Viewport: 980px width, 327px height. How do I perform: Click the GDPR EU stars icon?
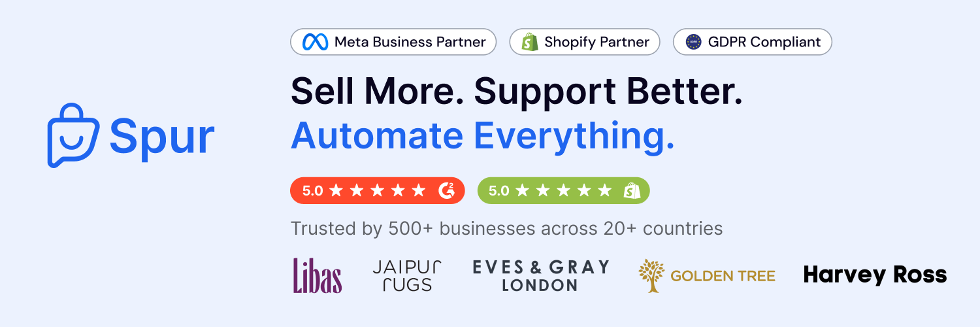[x=693, y=42]
